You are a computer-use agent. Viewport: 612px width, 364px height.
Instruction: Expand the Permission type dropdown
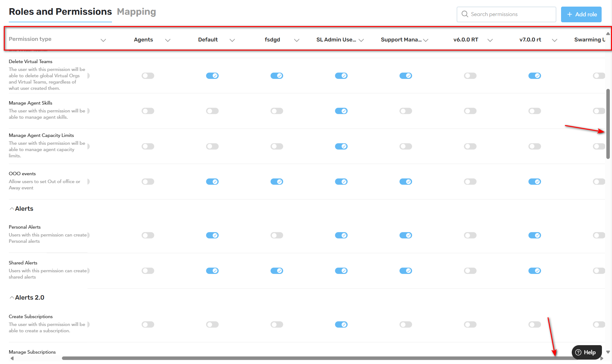coord(103,40)
